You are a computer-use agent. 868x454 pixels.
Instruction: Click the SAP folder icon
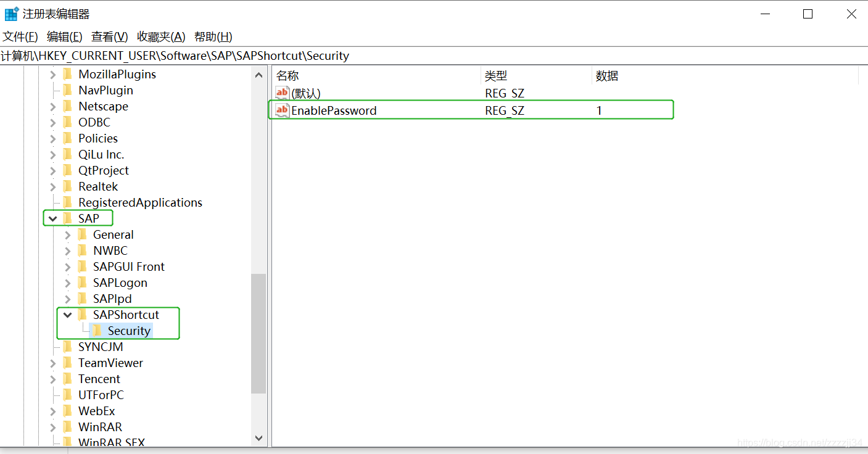[x=67, y=218]
